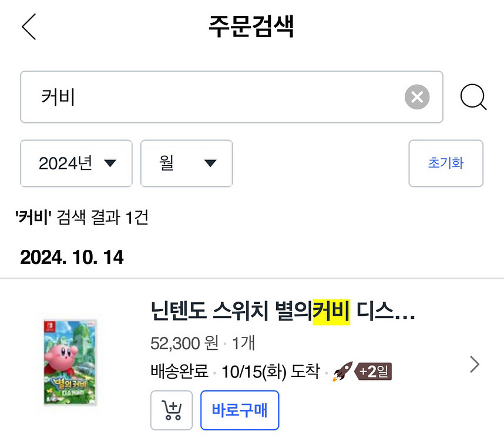
Task: Click the 바로구매 buy now button
Action: 239,410
